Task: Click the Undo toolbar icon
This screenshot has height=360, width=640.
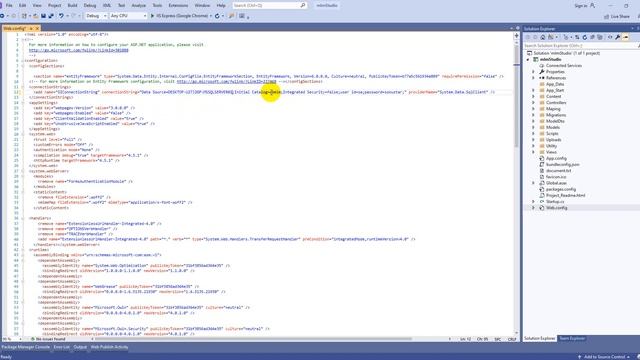Action: 61,16
